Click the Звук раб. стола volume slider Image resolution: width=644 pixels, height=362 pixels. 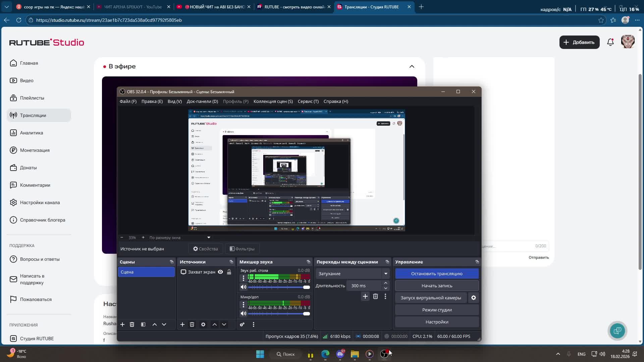tap(278, 287)
